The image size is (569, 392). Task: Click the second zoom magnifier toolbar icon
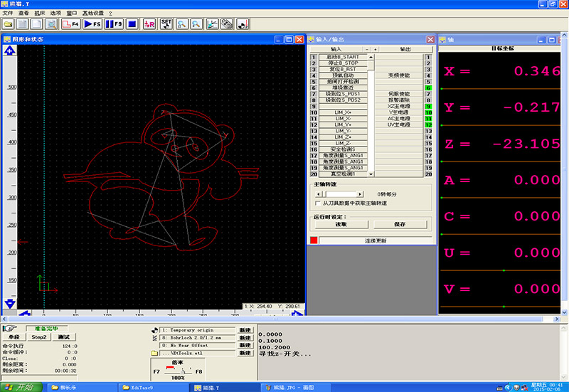pyautogui.click(x=196, y=24)
